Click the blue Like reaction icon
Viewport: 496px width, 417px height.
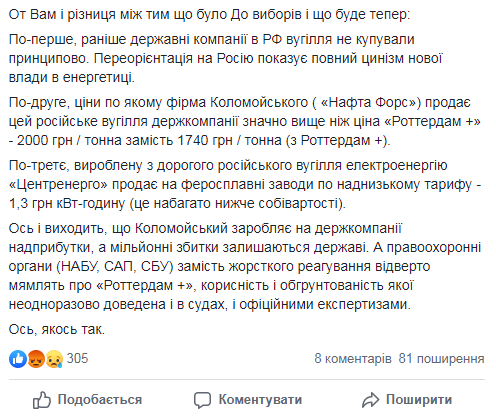point(18,359)
